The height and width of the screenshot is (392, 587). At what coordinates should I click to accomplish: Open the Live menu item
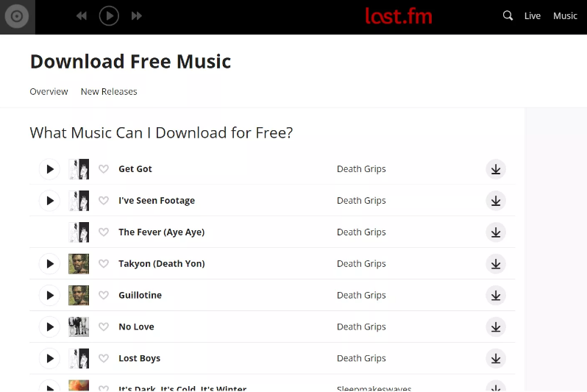pyautogui.click(x=533, y=15)
